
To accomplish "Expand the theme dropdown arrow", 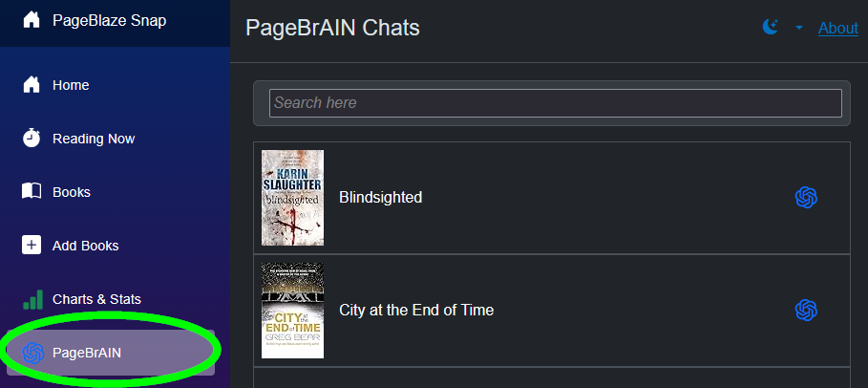I will pyautogui.click(x=799, y=29).
